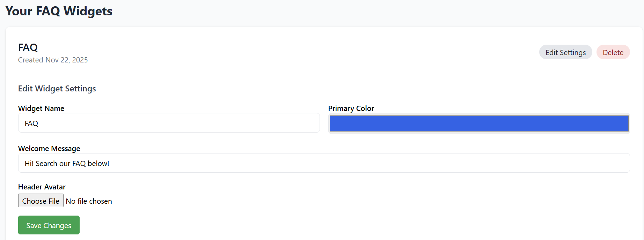Click the "Created Nov 22, 2025" date text
The image size is (644, 240).
coord(53,60)
